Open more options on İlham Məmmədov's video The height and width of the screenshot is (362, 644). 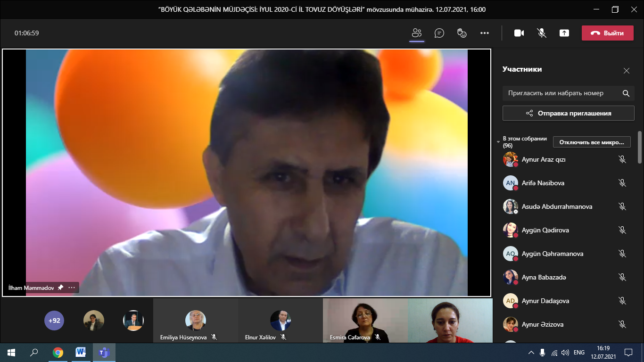72,288
